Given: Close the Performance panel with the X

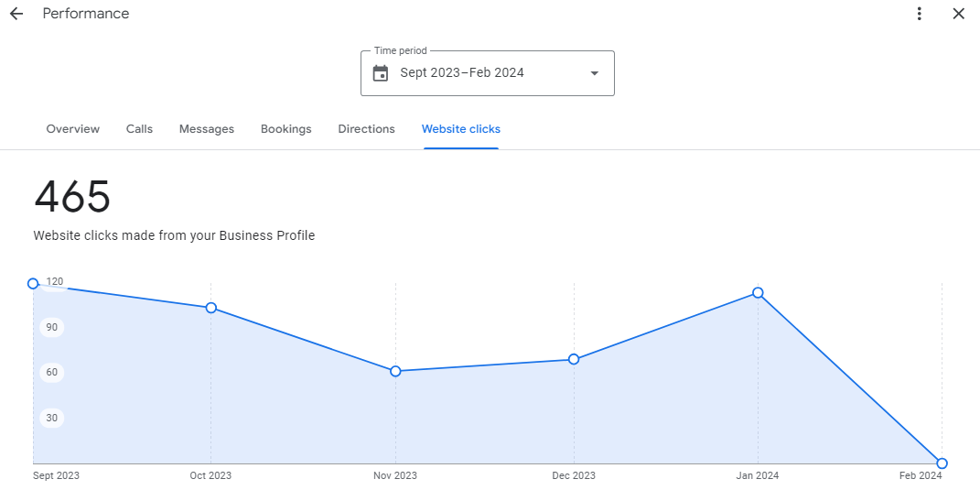Looking at the screenshot, I should [958, 14].
